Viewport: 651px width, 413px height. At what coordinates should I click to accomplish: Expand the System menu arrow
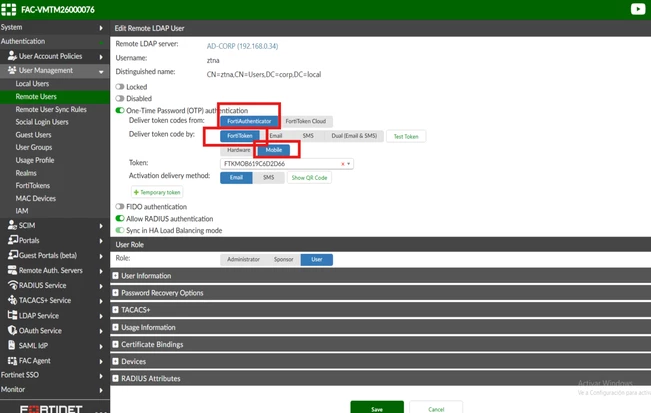101,27
